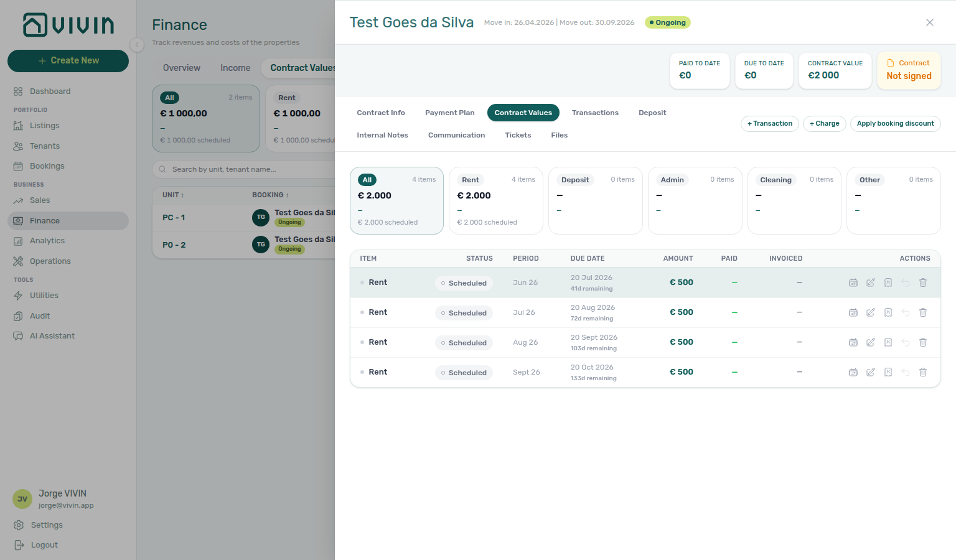Image resolution: width=956 pixels, height=560 pixels.
Task: Close the Test Goes da Silva panel
Action: point(930,22)
